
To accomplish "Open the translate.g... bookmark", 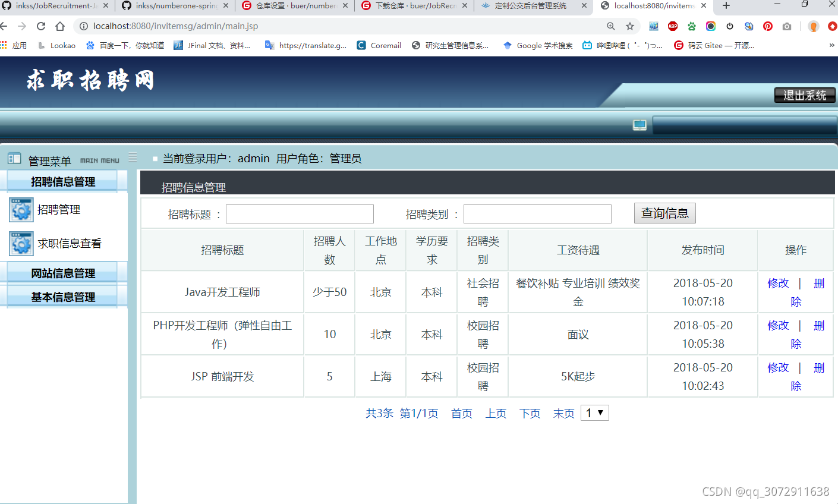I will tap(306, 45).
